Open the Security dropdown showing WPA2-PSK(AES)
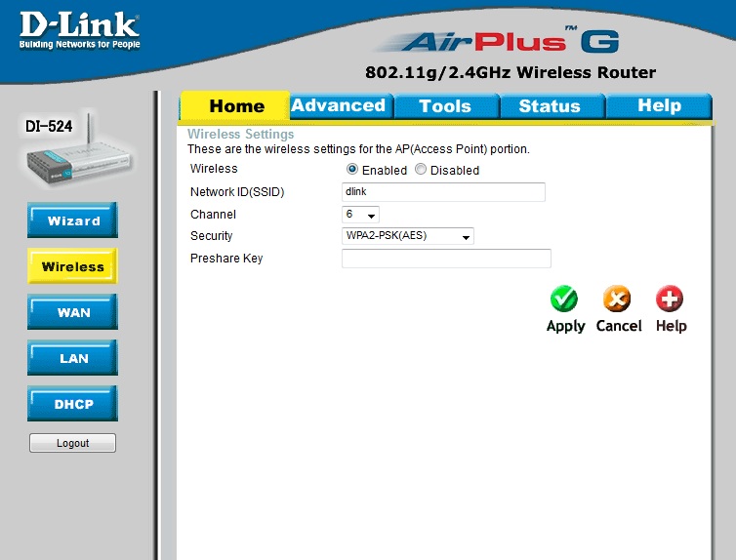 click(x=408, y=236)
